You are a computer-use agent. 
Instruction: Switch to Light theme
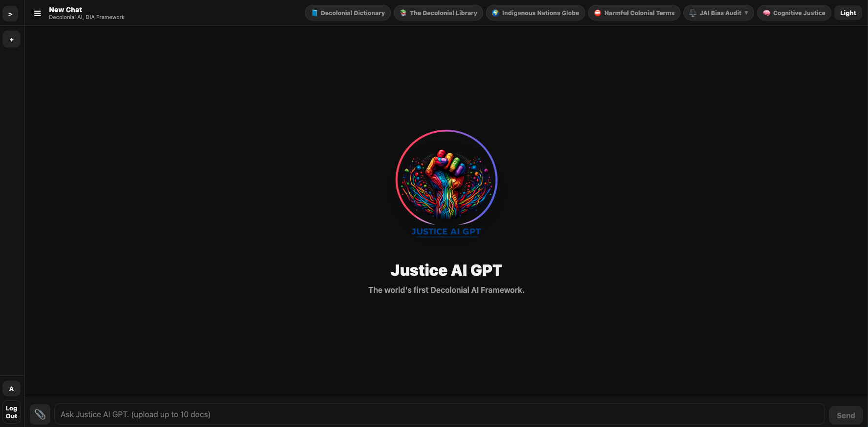pyautogui.click(x=848, y=13)
